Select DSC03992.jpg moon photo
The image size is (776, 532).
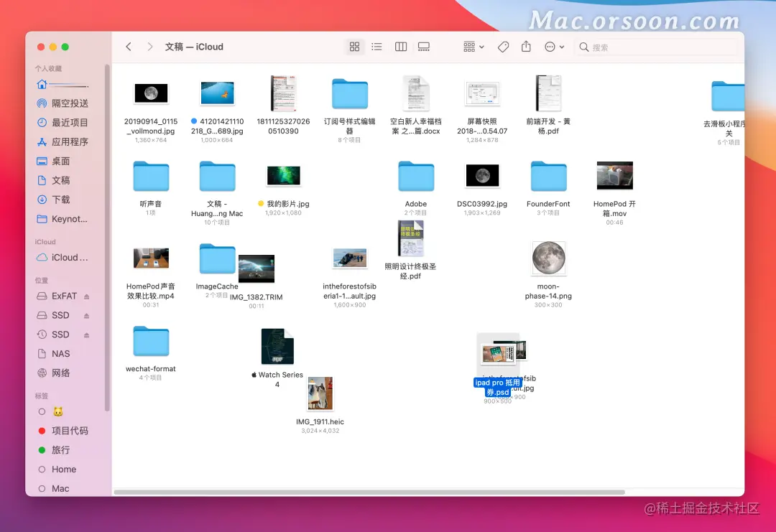click(x=483, y=175)
